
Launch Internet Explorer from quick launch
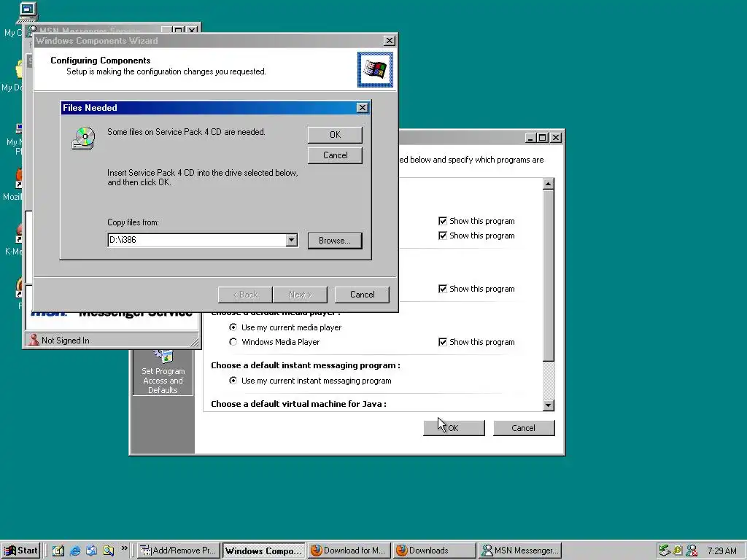click(x=75, y=551)
